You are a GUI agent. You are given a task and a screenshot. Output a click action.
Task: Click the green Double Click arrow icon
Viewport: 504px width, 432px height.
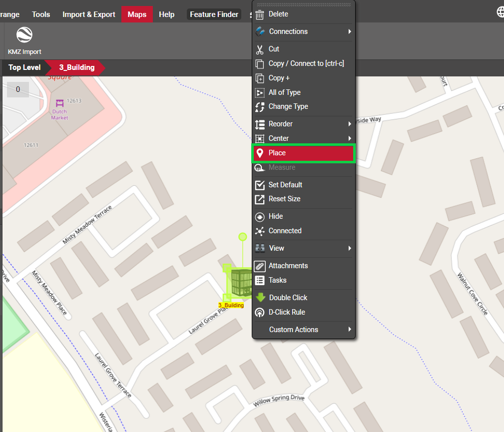point(260,298)
